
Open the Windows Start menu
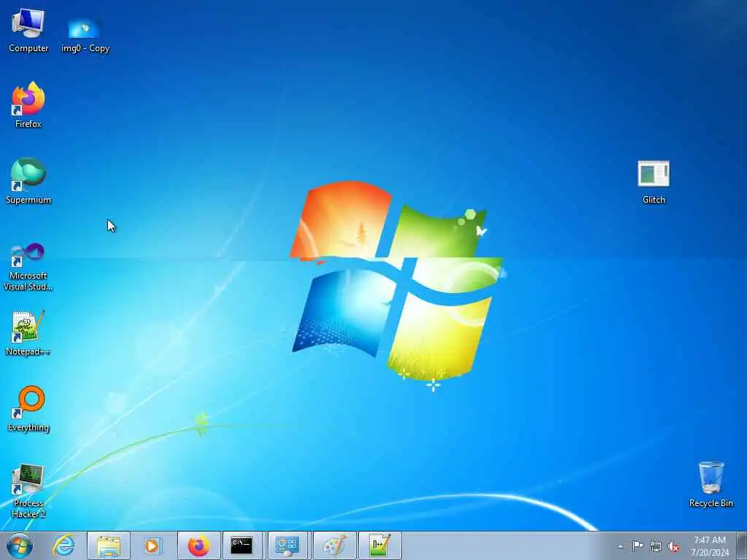(20, 545)
